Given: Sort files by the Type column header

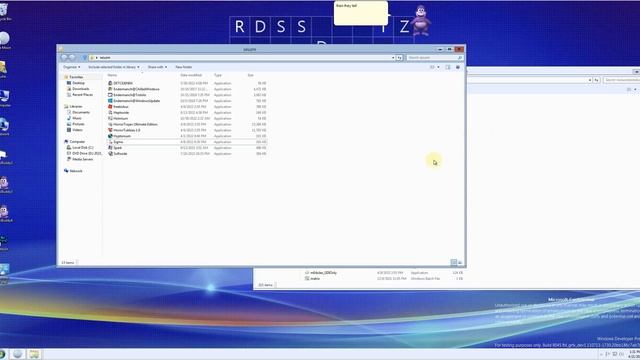Looking at the screenshot, I should (x=218, y=75).
